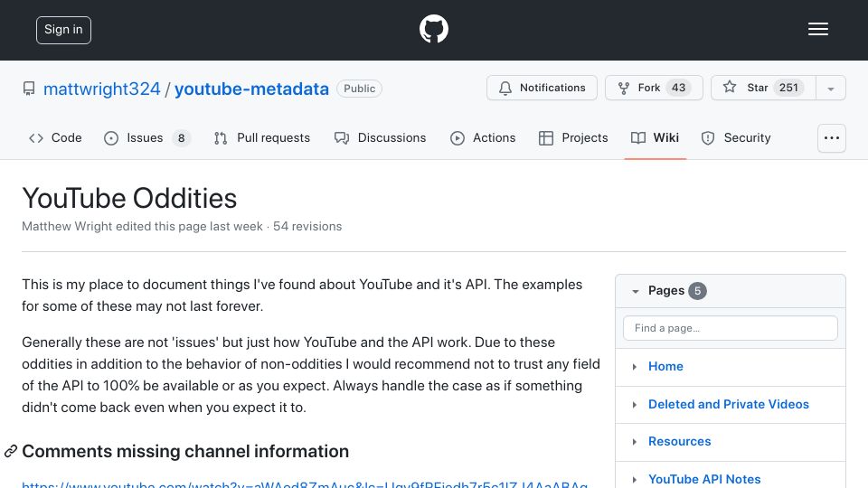Image resolution: width=868 pixels, height=488 pixels.
Task: Expand the Home page entry
Action: pos(635,367)
